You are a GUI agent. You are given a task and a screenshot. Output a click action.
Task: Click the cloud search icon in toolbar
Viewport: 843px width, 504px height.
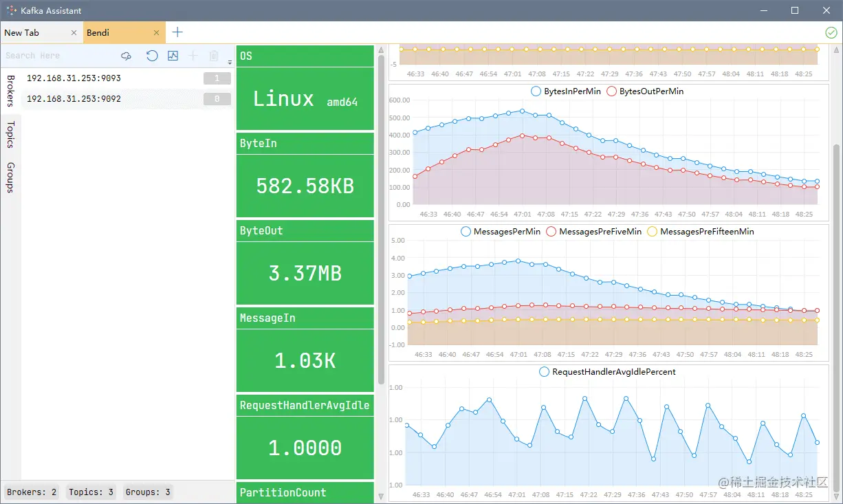(126, 56)
